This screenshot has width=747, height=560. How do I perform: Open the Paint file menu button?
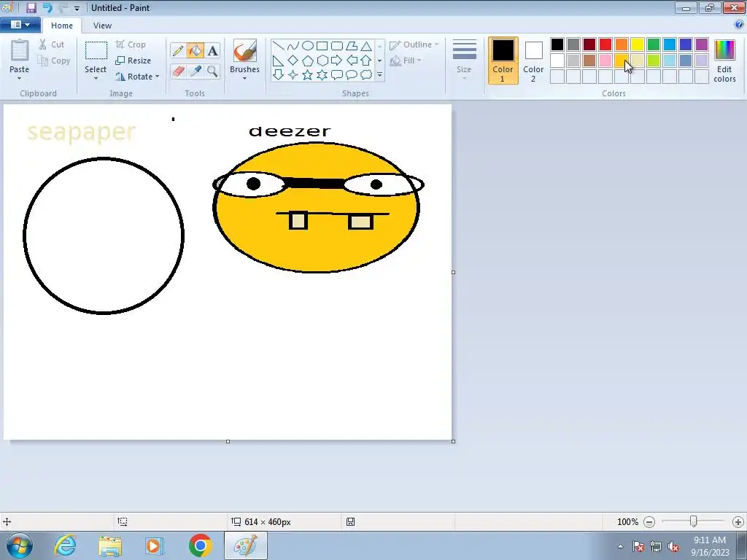pos(20,25)
